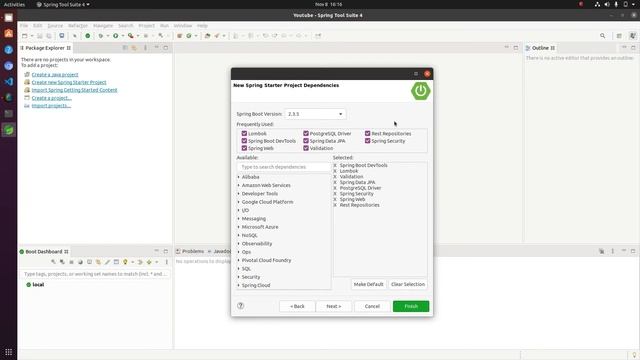Uncheck PostgreSQL Driver checkbox
Viewport: 640px width, 360px height.
[306, 133]
